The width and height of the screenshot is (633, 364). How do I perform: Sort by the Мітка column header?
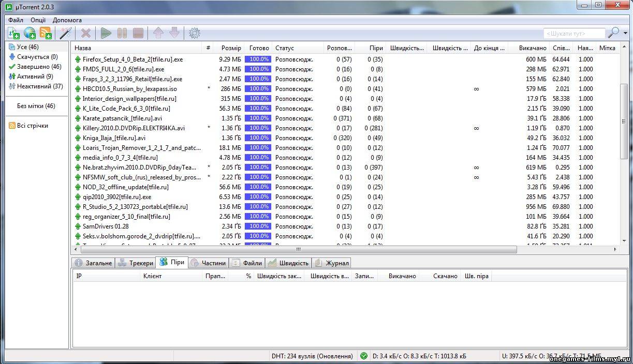[607, 48]
